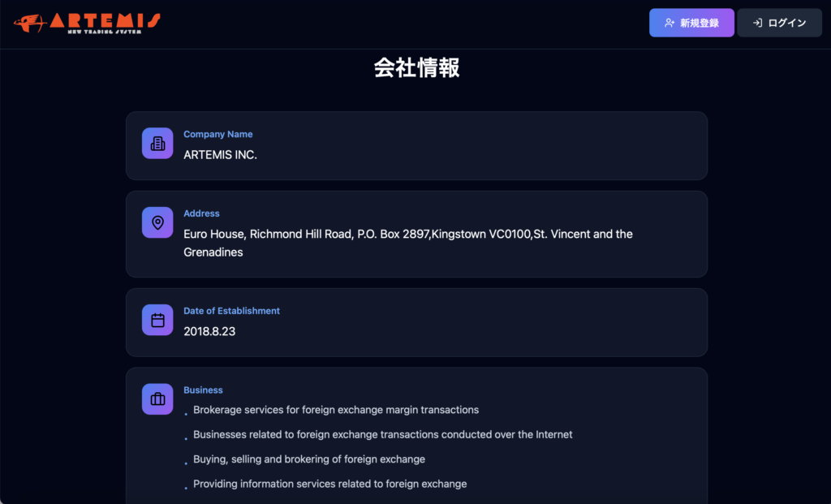This screenshot has height=504, width=831.
Task: Click the Business label
Action: click(203, 390)
